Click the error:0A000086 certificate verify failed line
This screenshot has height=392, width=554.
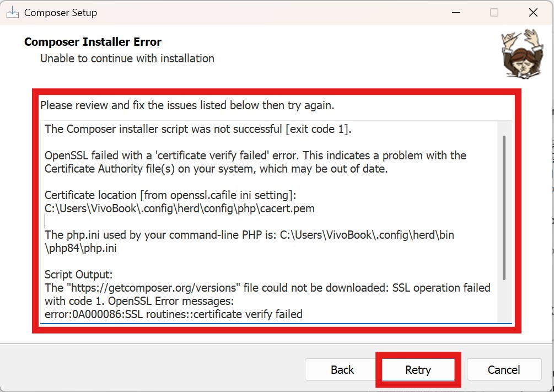[173, 314]
